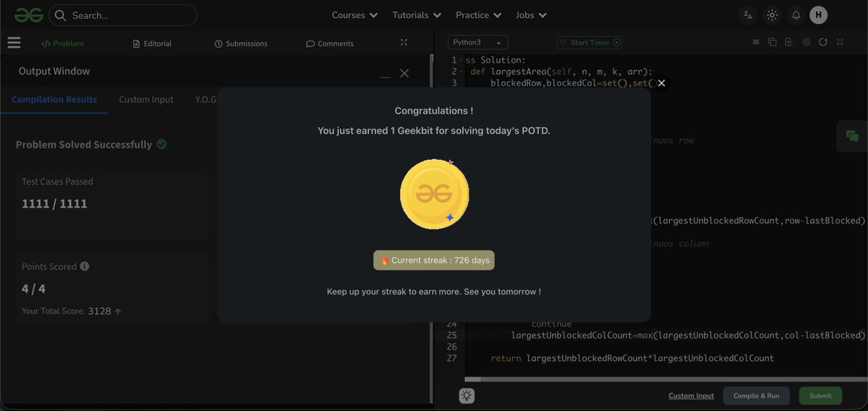868x411 pixels.
Task: Expand the Tutorials dropdown menu
Action: coord(417,15)
